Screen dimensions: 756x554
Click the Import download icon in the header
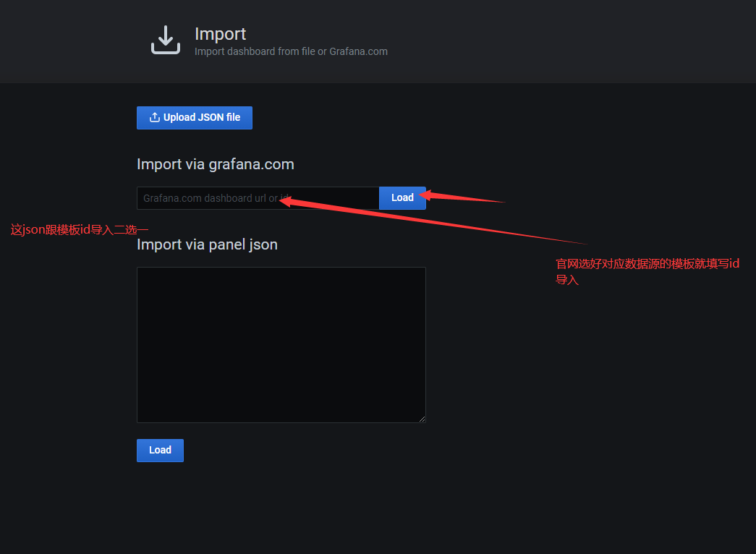166,40
